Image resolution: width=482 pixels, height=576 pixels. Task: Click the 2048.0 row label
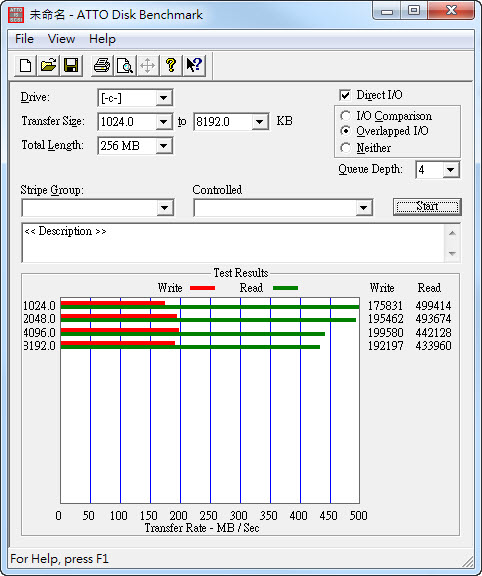click(x=39, y=319)
